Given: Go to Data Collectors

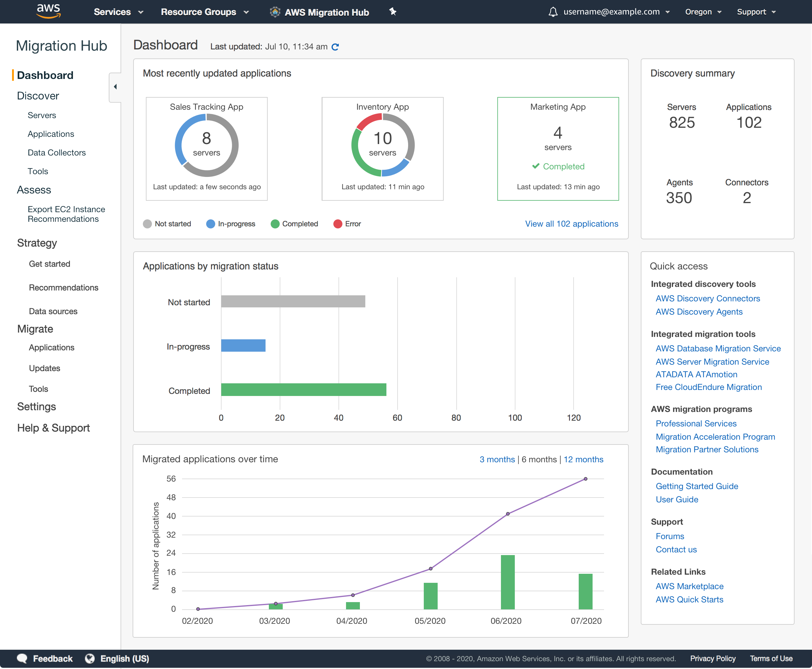Looking at the screenshot, I should coord(57,152).
